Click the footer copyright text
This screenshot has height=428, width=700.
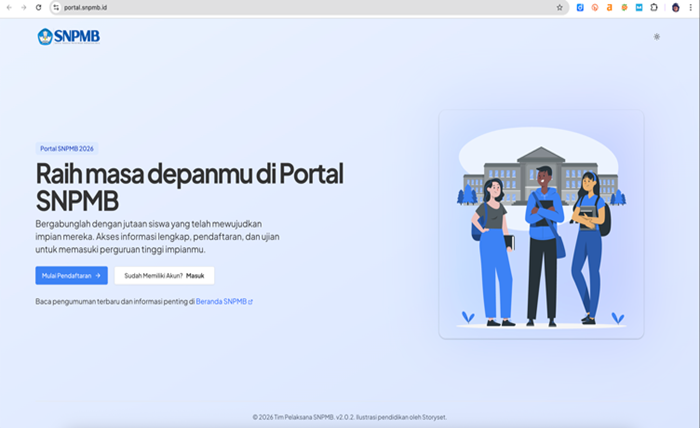(x=350, y=417)
